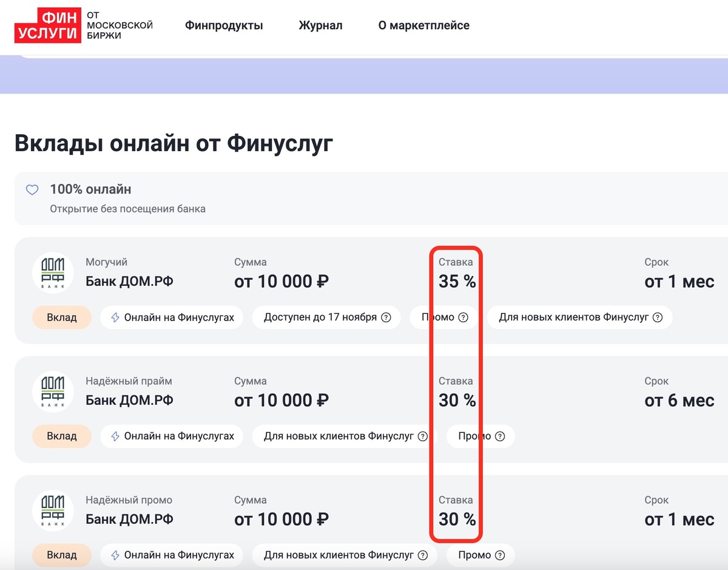This screenshot has height=570, width=728.
Task: Open help icon for Для новых клиентов in Могучий card
Action: click(658, 317)
